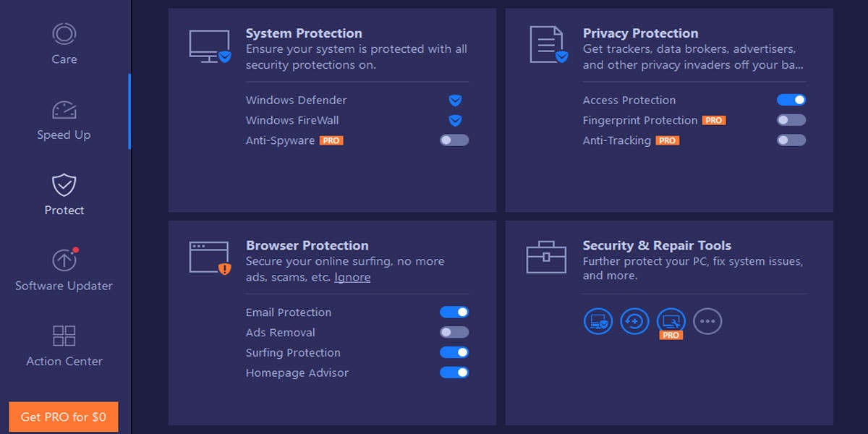
Task: Expand the Windows Defender details chevron
Action: (454, 99)
